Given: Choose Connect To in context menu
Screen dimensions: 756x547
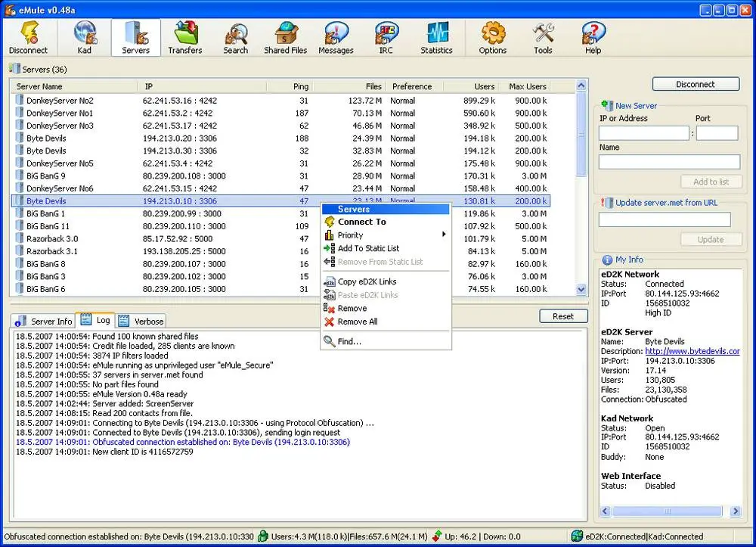Looking at the screenshot, I should (361, 222).
